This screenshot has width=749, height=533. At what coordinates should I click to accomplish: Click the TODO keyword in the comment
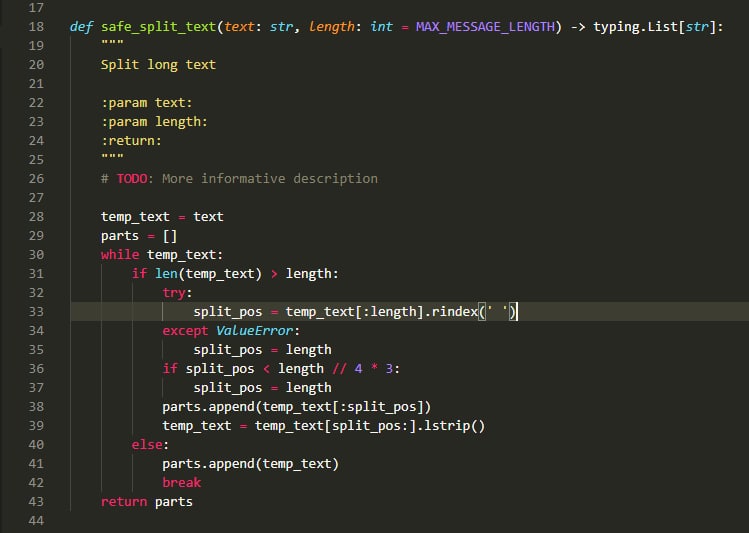[x=132, y=179]
